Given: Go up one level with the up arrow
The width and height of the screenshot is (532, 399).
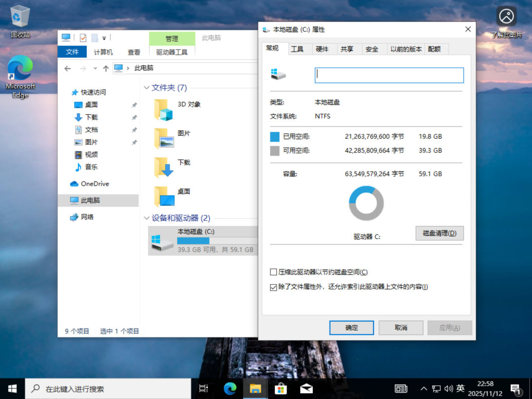Looking at the screenshot, I should [x=106, y=68].
